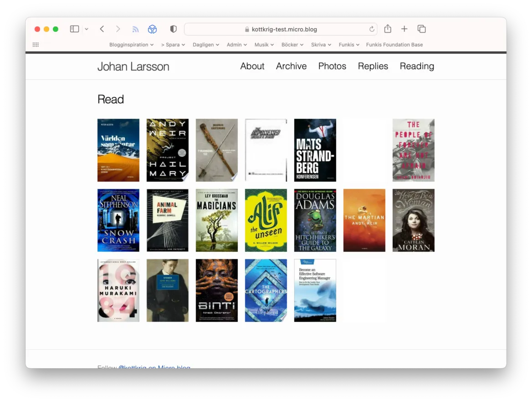Click the address bar showing kottkrig-test.micro.blog
The width and height of the screenshot is (532, 402).
click(x=281, y=29)
